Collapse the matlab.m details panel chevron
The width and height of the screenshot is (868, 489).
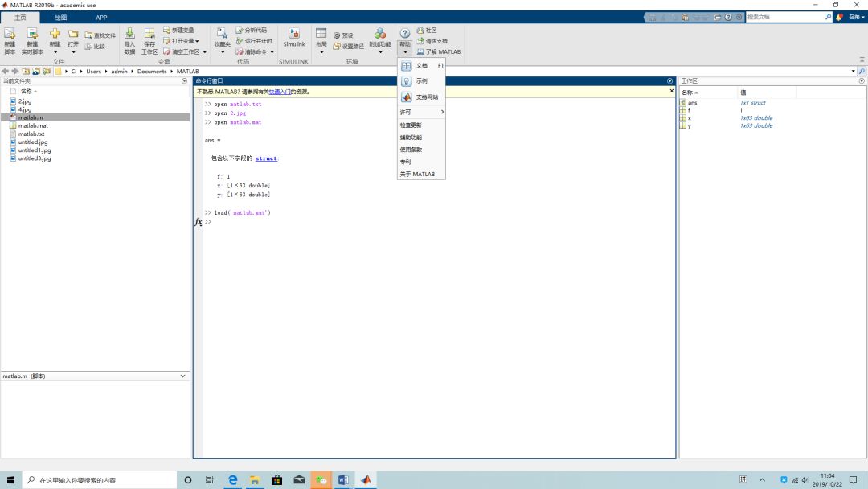point(182,376)
